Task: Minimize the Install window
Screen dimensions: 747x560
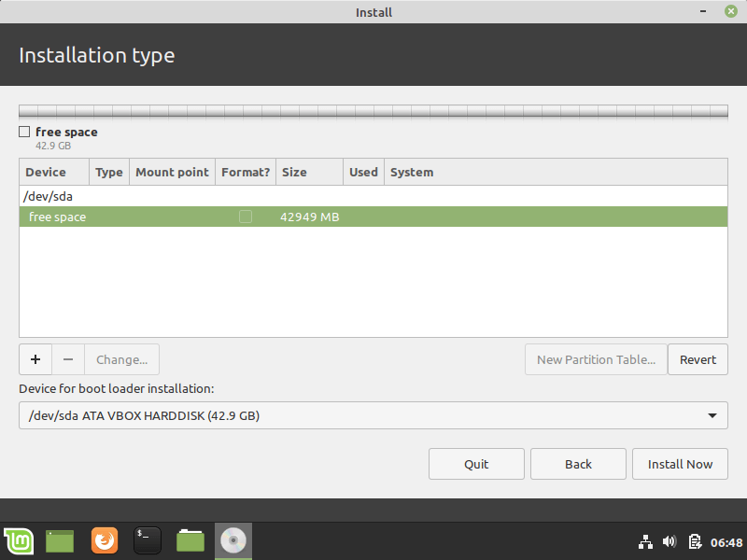Action: coord(703,11)
